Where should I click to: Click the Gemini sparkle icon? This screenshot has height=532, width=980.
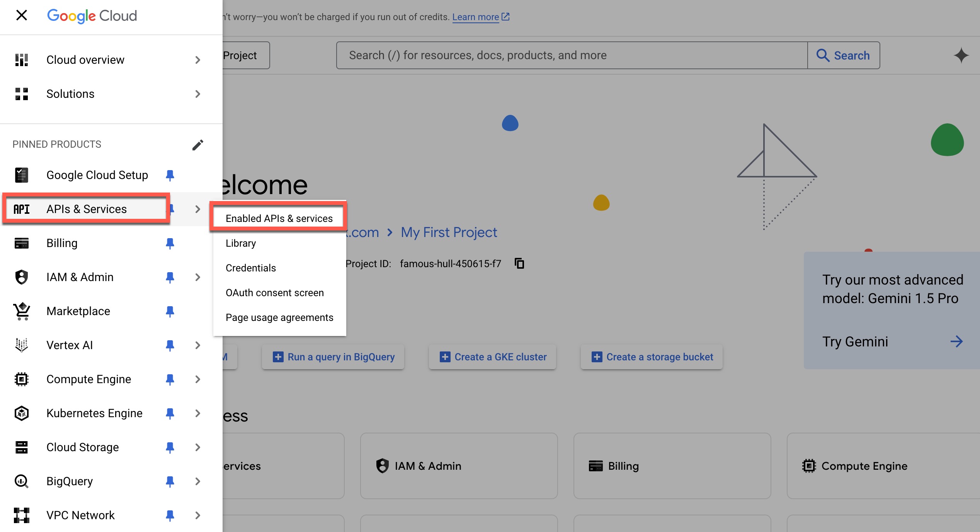click(x=961, y=55)
